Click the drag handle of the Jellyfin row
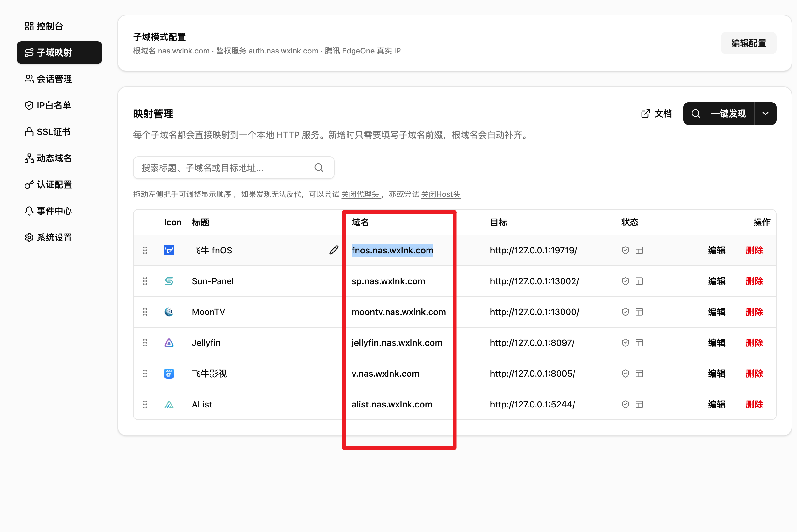797x532 pixels. (145, 343)
